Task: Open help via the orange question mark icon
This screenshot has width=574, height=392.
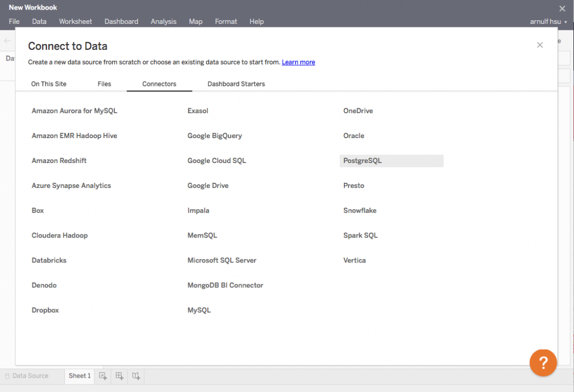Action: 543,363
